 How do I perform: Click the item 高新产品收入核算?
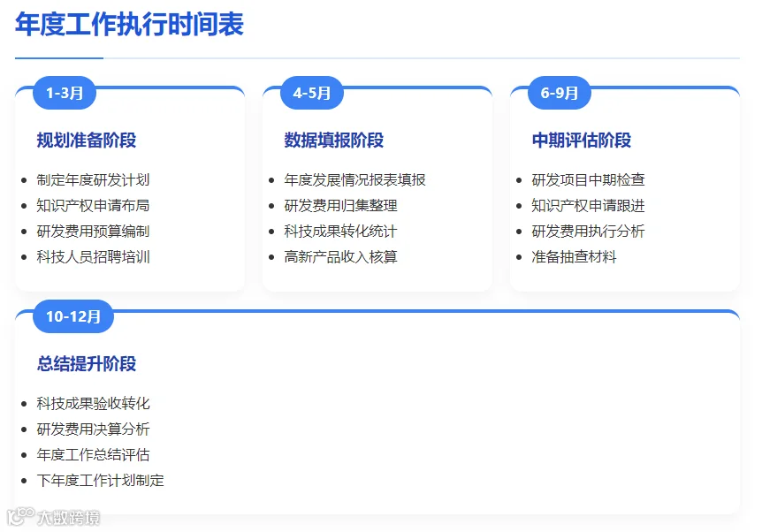340,256
